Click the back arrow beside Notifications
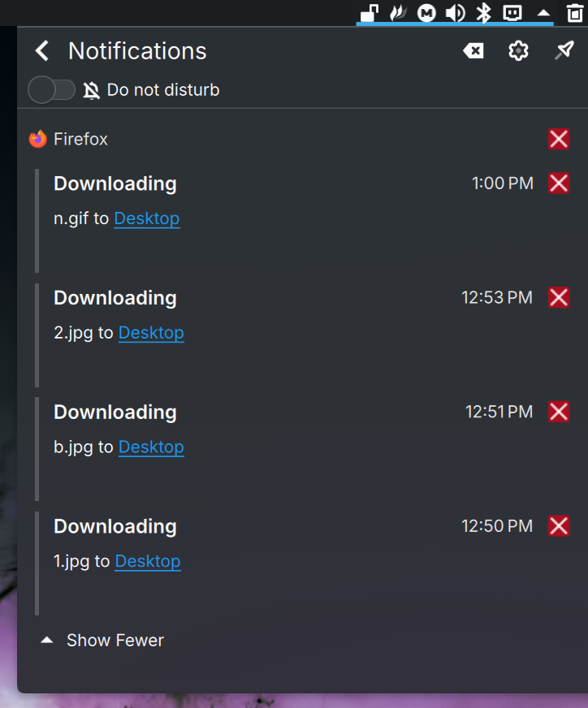Image resolution: width=588 pixels, height=708 pixels. [42, 50]
